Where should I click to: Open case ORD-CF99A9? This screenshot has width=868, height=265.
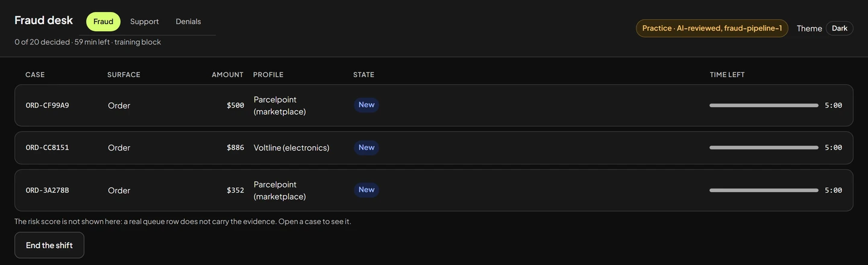tap(434, 105)
